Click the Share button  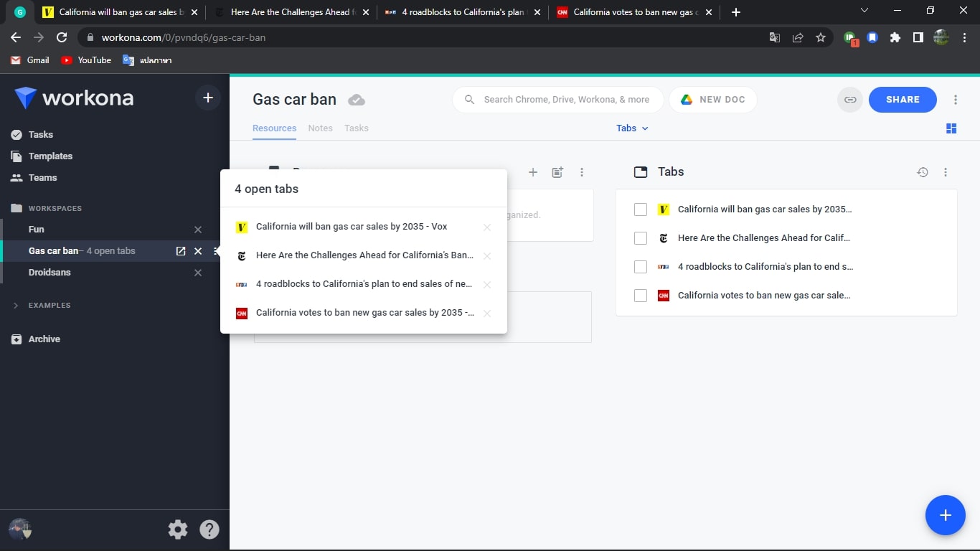click(x=902, y=100)
